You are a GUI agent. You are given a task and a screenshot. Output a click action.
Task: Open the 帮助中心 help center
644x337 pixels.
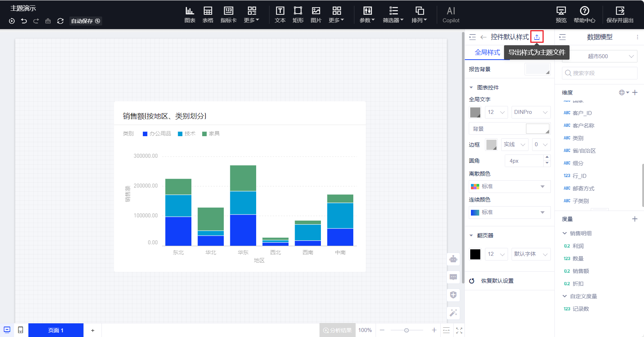coord(584,15)
